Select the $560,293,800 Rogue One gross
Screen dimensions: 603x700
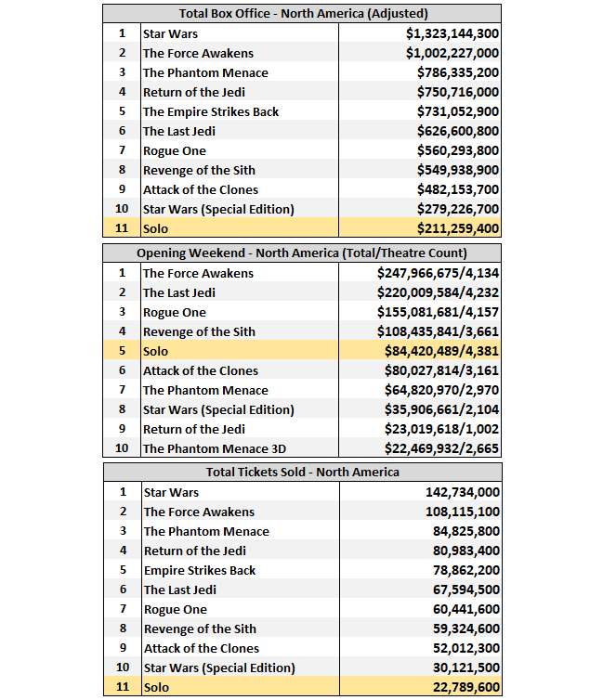click(452, 150)
